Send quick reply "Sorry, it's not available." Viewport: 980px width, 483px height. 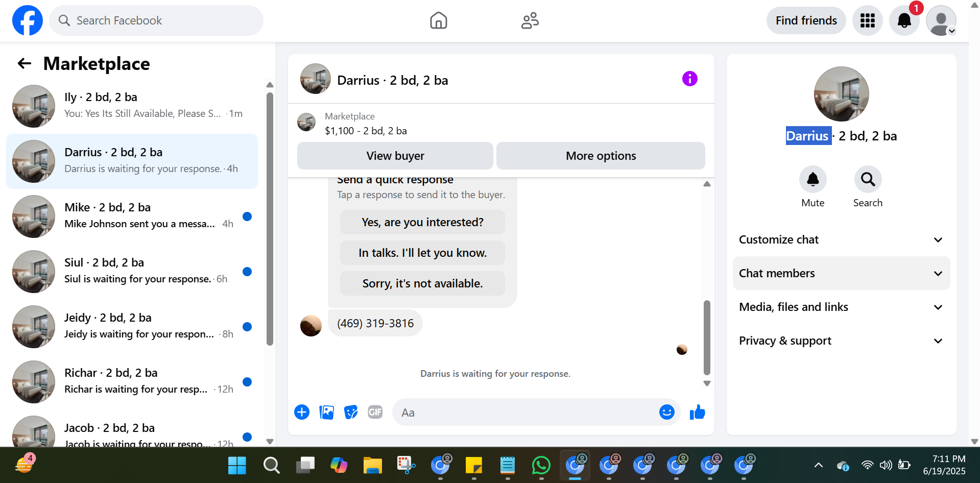422,283
